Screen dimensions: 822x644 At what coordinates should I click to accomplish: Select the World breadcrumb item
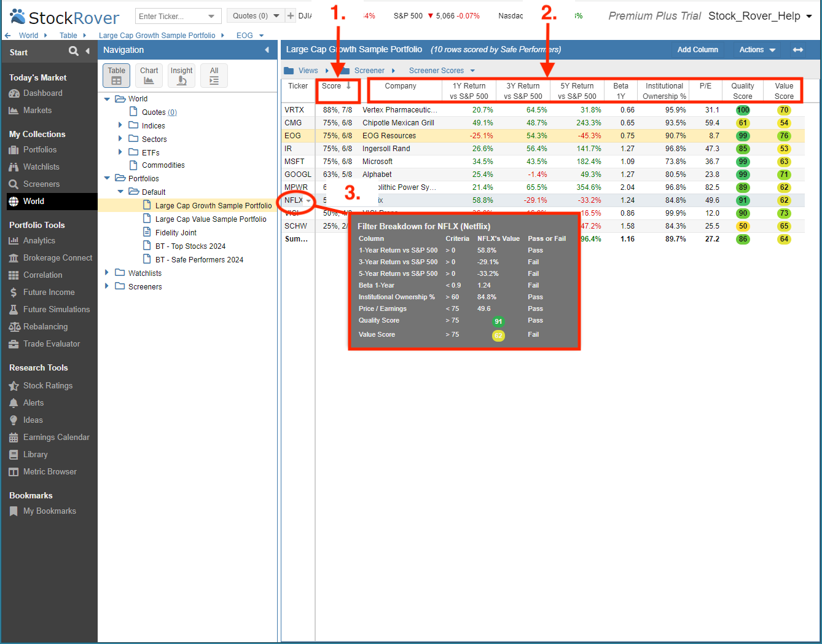(x=28, y=36)
